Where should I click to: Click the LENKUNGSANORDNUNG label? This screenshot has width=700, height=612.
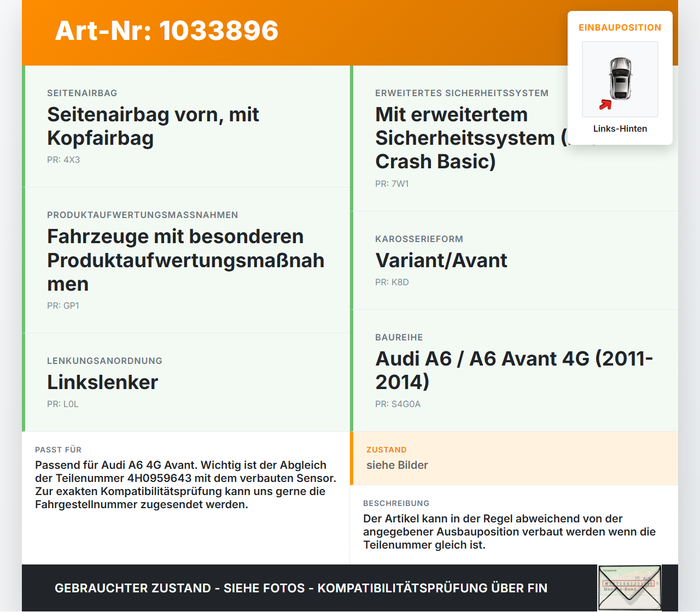click(104, 361)
